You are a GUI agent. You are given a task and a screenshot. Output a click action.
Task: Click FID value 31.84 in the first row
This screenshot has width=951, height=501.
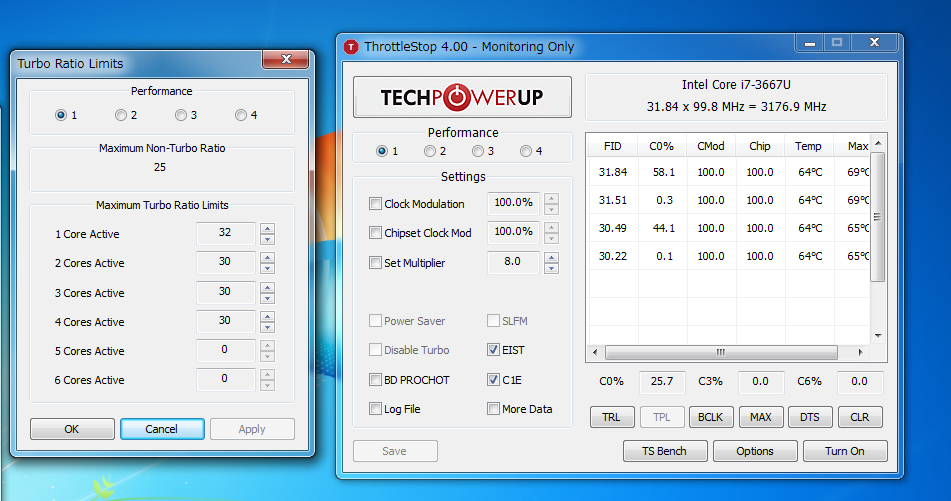(x=613, y=172)
